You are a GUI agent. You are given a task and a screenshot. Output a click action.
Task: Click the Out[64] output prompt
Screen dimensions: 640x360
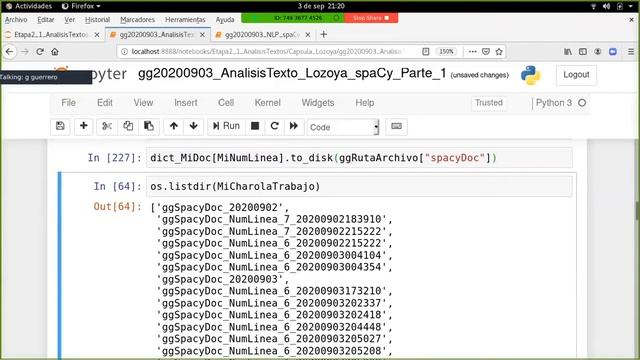coord(118,207)
